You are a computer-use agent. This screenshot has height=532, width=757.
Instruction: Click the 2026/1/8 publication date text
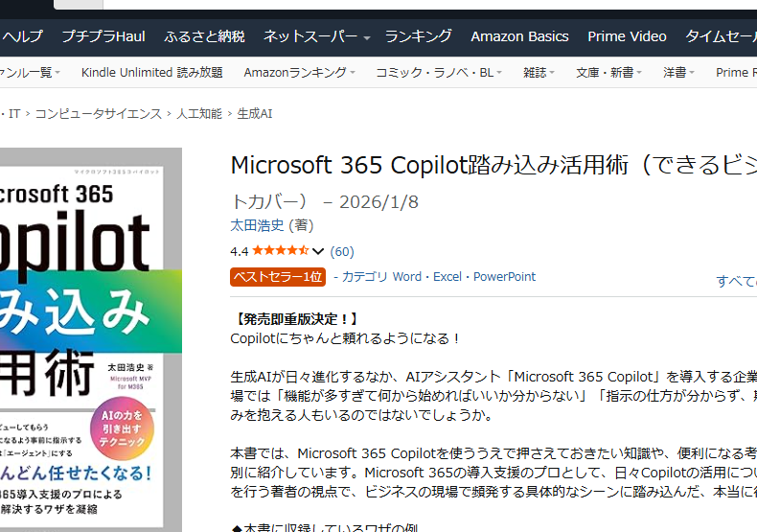tap(378, 202)
